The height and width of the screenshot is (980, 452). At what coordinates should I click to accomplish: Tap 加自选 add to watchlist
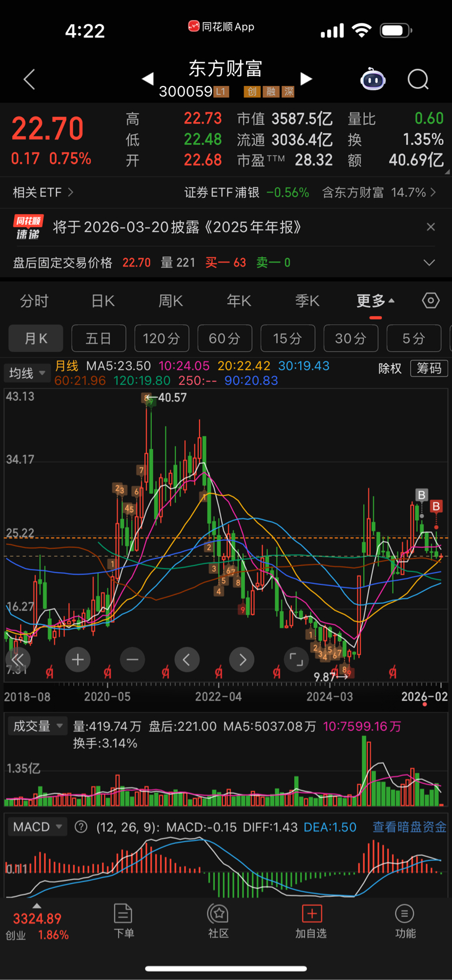tap(311, 921)
